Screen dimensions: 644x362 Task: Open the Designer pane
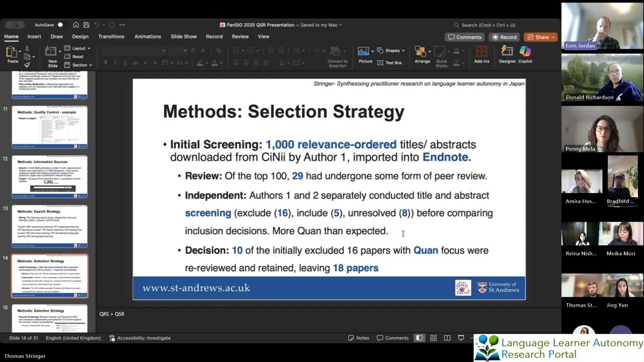tap(507, 55)
